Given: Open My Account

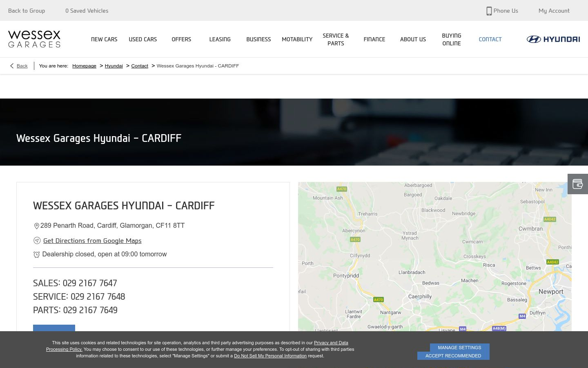Looking at the screenshot, I should 554,11.
